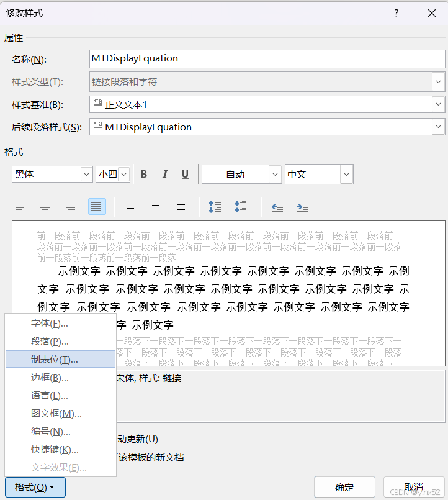Expand the 后续段落样式 dropdown arrow
The image size is (448, 500).
[439, 127]
